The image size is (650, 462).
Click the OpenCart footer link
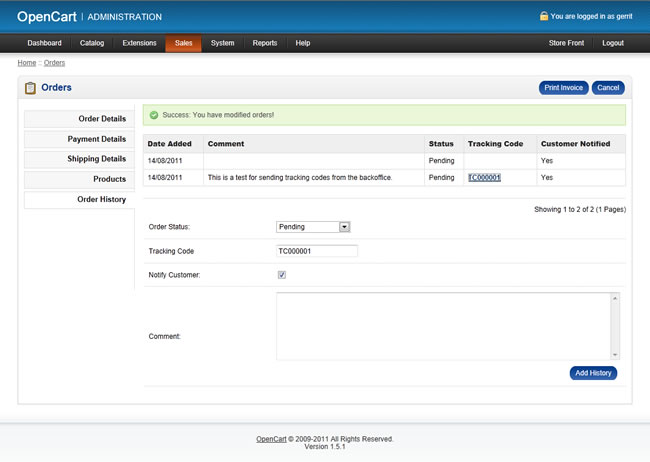click(271, 439)
